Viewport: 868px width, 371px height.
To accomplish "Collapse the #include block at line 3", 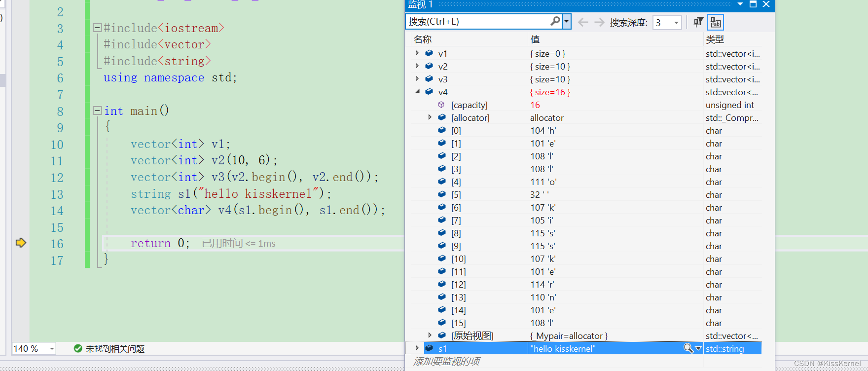I will pos(97,28).
